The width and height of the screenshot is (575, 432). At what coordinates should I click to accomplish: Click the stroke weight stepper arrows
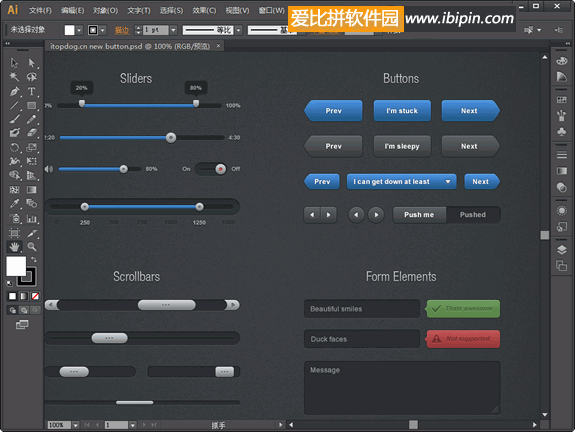(138, 30)
